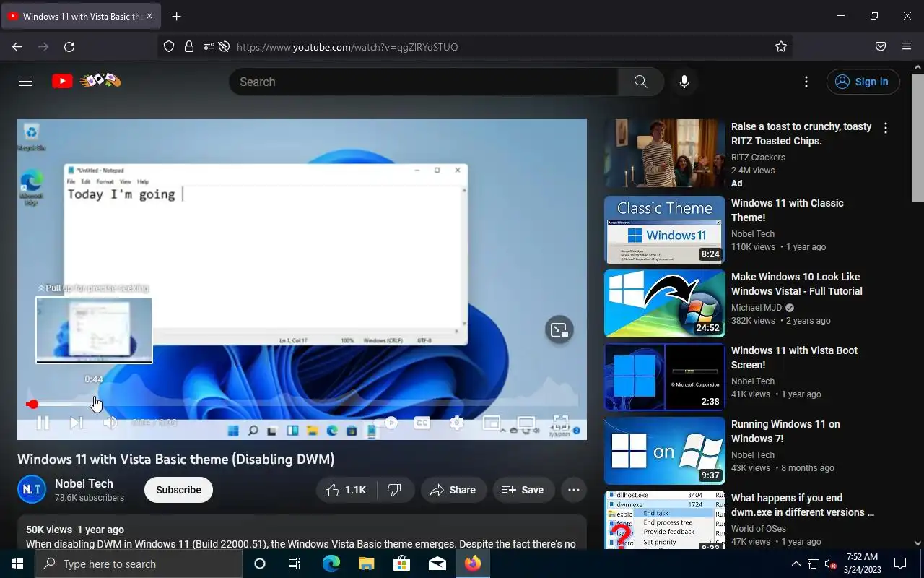Search with your voice microphone
The height and width of the screenshot is (578, 924).
[x=684, y=82]
